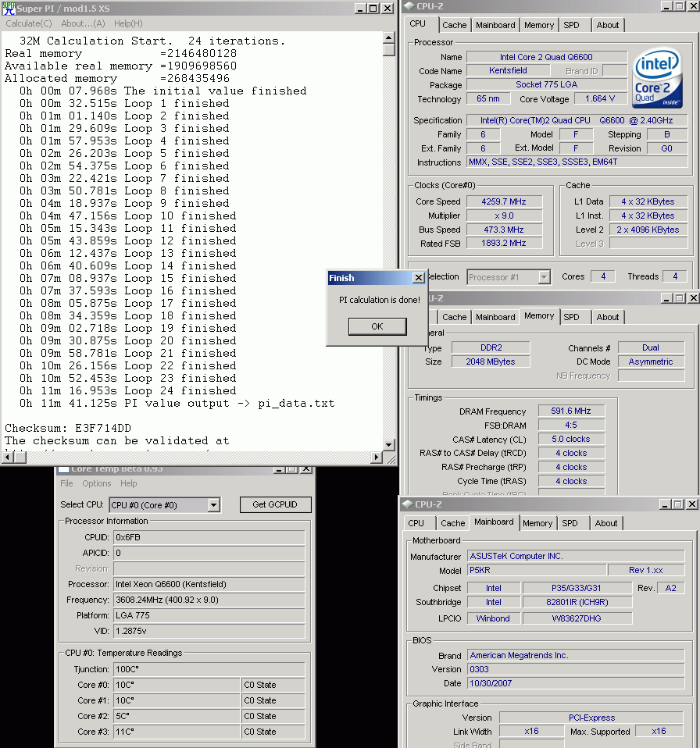The image size is (700, 748).
Task: Click the Get GCPUID button
Action: tap(275, 504)
